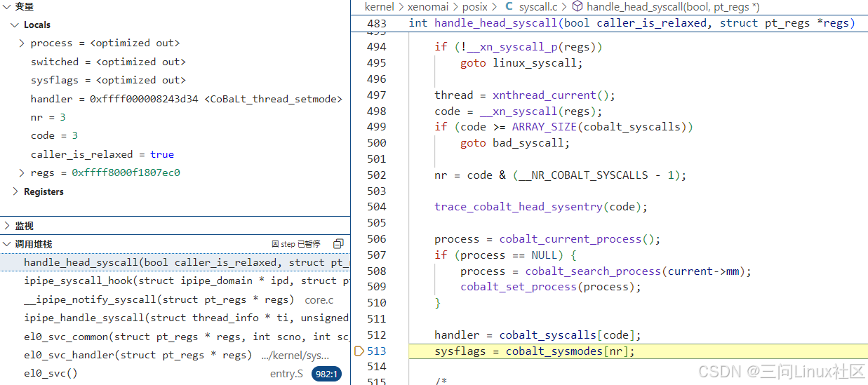Select ipipe_handle_syscall stack frame

175,318
